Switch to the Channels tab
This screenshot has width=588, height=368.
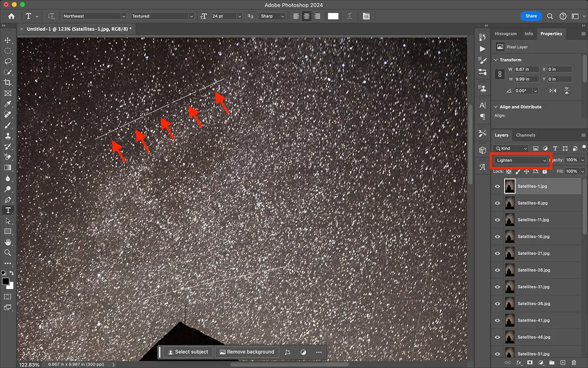[x=525, y=135]
